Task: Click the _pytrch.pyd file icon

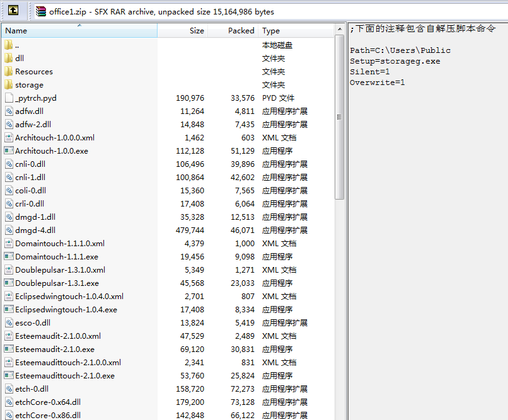Action: coord(9,98)
